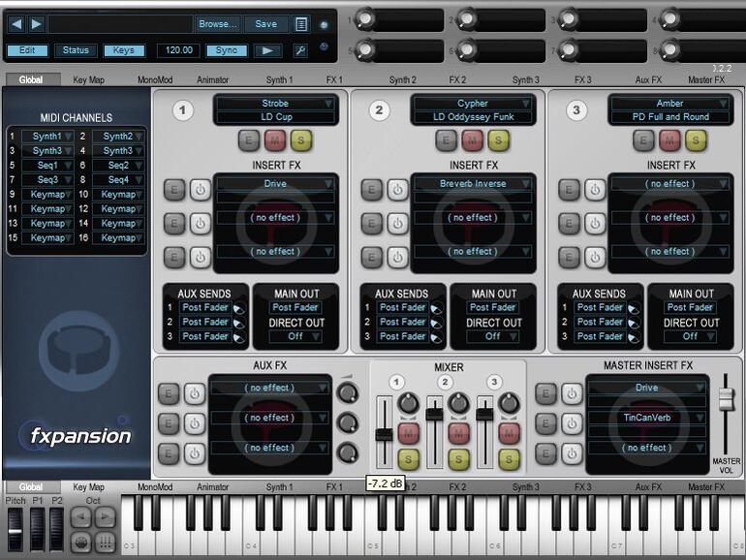Toggle power on Master Insert Drive
Screen dimensions: 746x560
coord(572,393)
